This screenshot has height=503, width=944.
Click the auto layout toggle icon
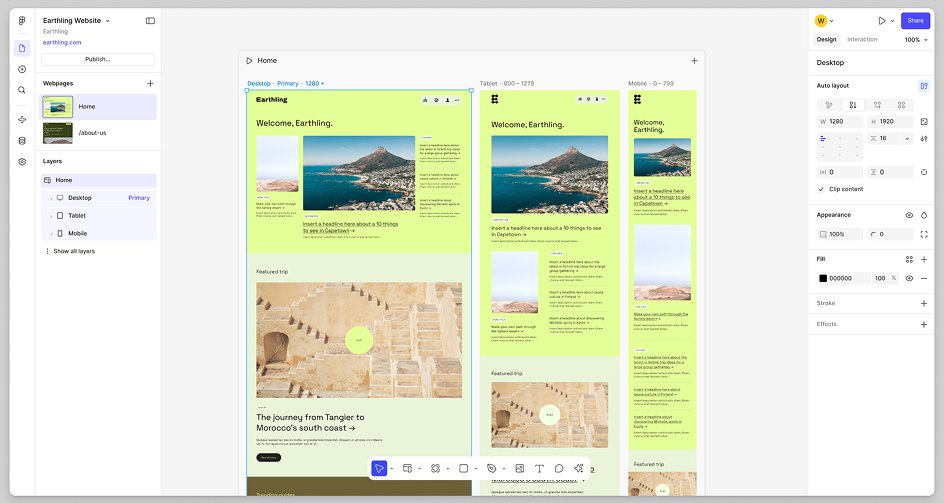click(x=924, y=86)
